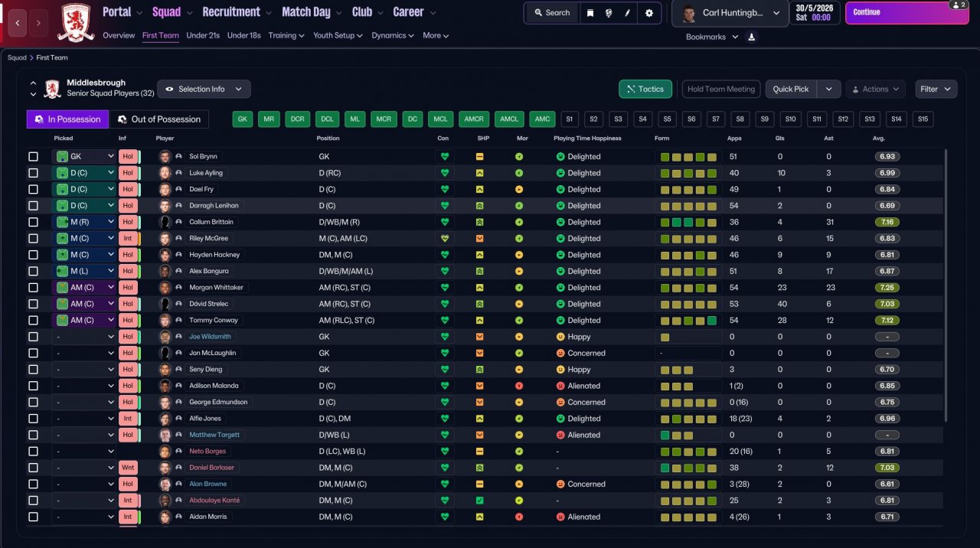Screen dimensions: 980x548
Task: Click Callum Brittain's form squares bar
Action: pos(688,222)
